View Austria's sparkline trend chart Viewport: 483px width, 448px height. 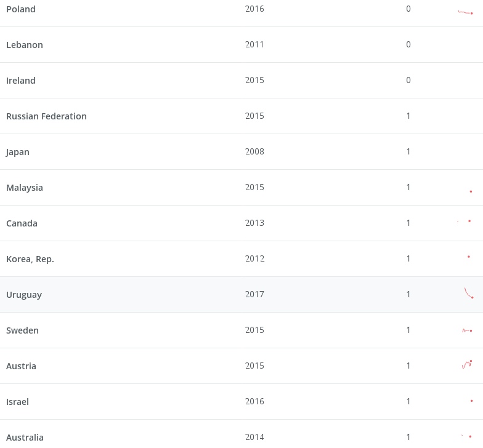tap(467, 364)
